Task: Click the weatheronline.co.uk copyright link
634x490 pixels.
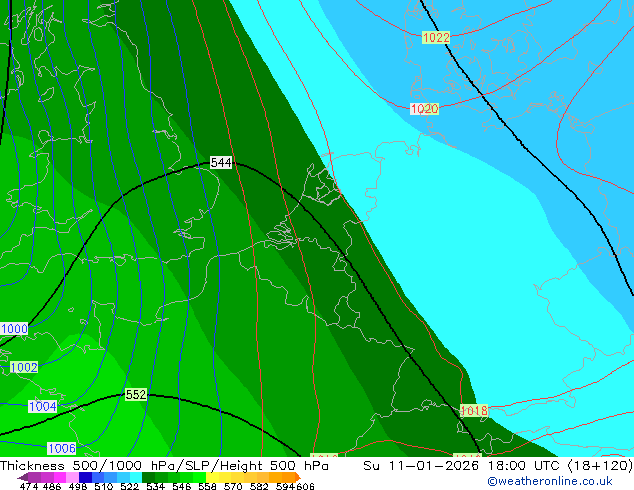Action: [x=549, y=481]
